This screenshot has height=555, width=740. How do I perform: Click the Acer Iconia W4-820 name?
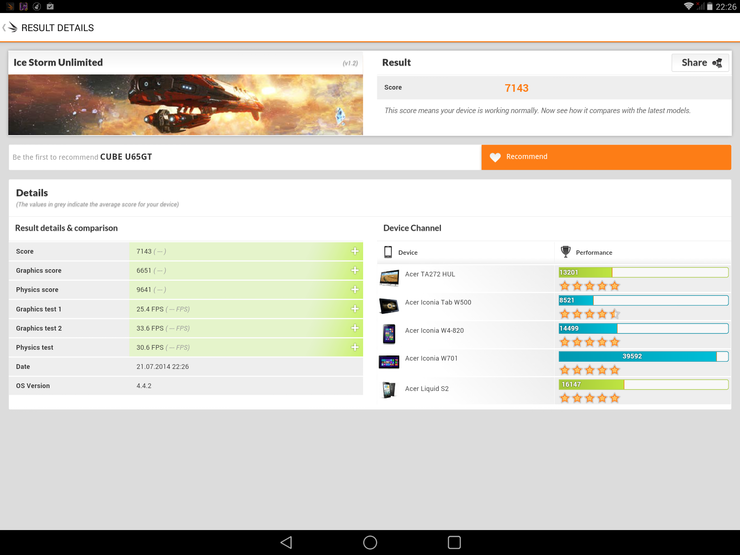tap(434, 330)
